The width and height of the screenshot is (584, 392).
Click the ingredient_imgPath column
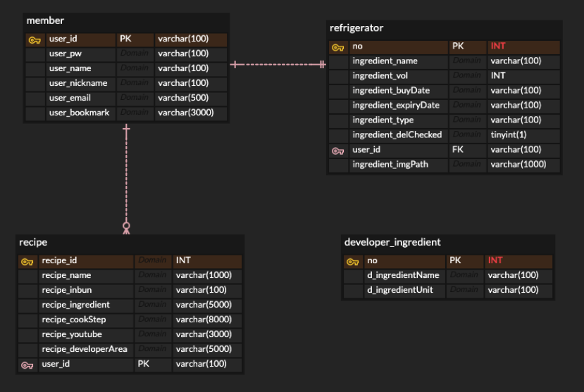coord(390,165)
